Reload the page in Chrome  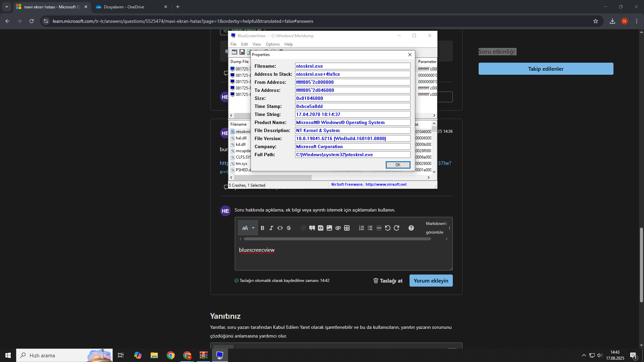[32, 21]
